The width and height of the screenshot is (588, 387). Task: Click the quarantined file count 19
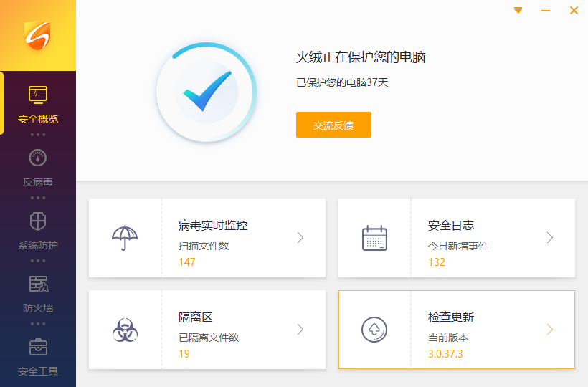(184, 354)
